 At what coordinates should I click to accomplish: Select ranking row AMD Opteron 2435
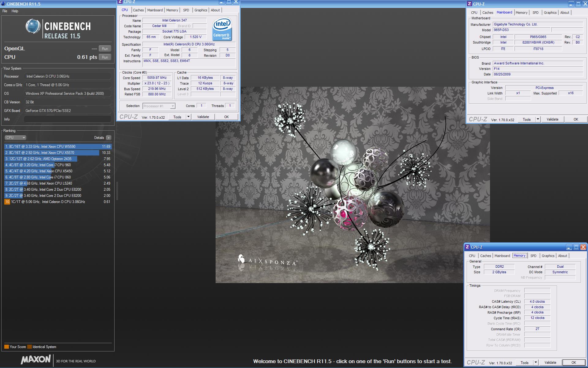click(58, 159)
